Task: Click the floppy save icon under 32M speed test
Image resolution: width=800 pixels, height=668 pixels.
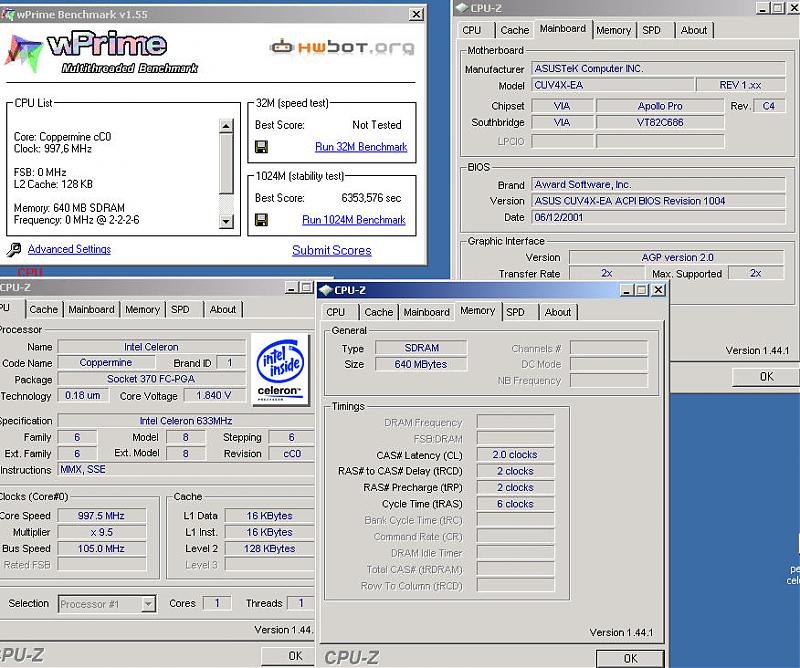Action: tap(261, 147)
